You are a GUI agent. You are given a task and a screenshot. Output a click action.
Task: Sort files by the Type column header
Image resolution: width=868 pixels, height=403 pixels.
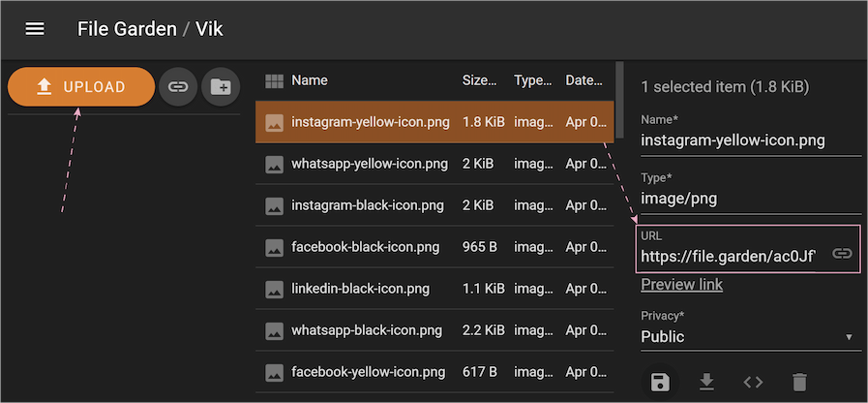(533, 80)
